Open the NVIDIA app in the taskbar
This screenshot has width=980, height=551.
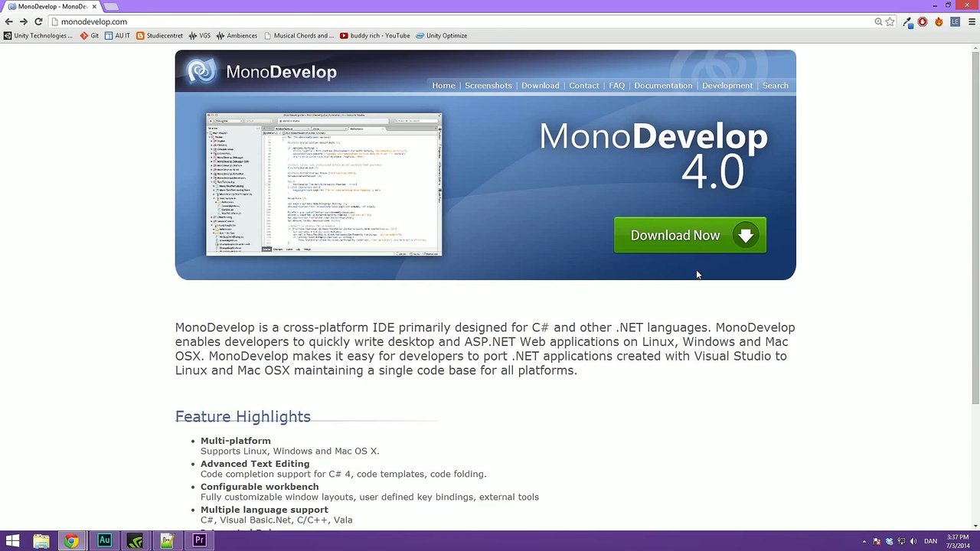pos(136,541)
